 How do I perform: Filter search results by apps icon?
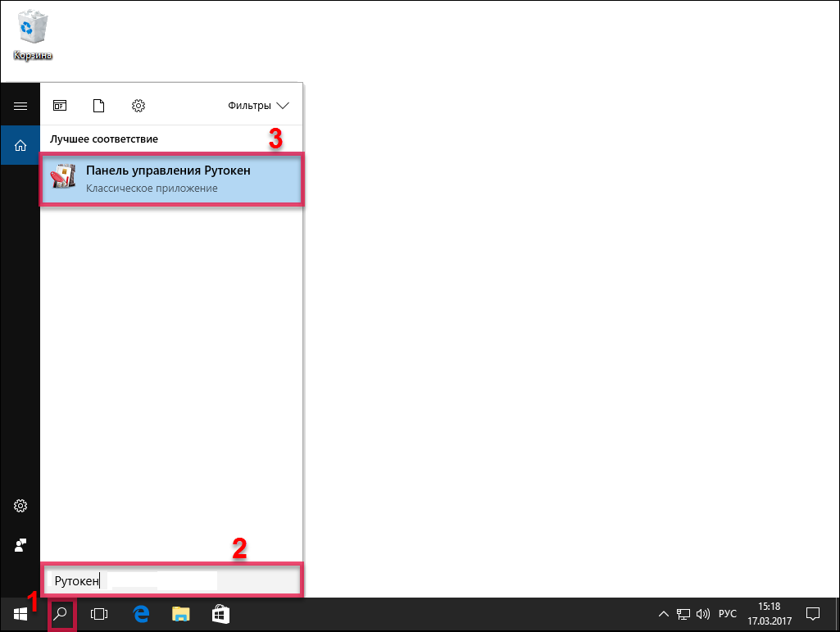[60, 106]
